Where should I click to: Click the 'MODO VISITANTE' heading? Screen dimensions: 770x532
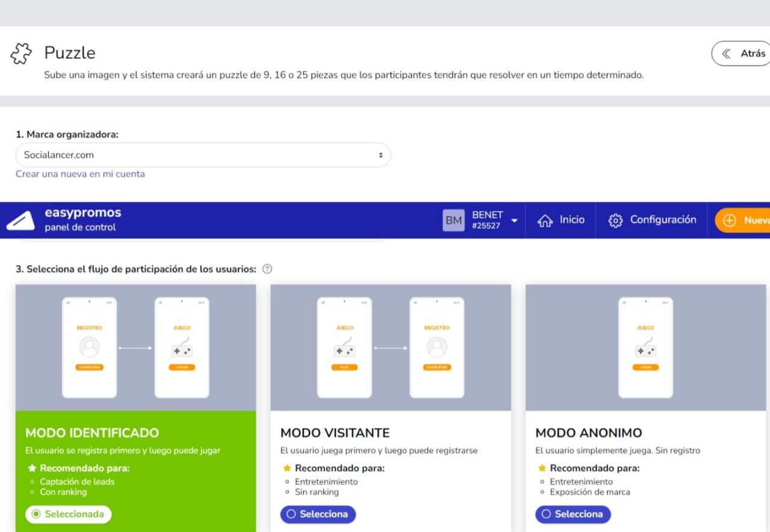click(335, 433)
